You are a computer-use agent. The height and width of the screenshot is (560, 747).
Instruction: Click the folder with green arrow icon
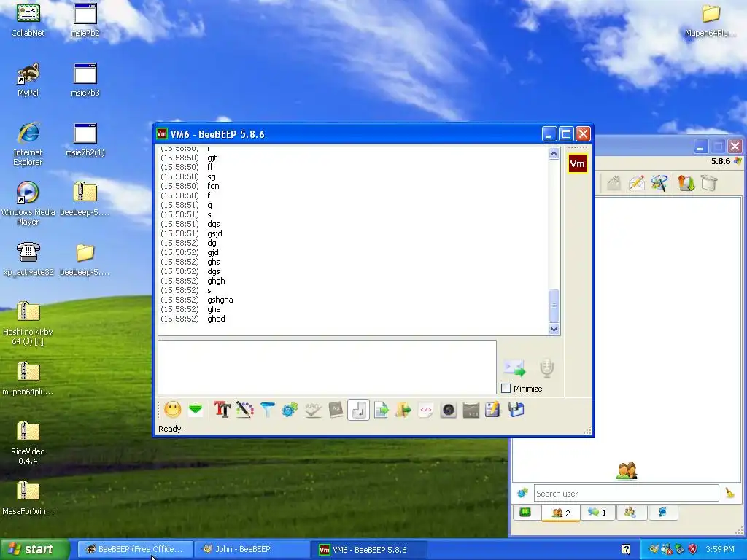[403, 410]
